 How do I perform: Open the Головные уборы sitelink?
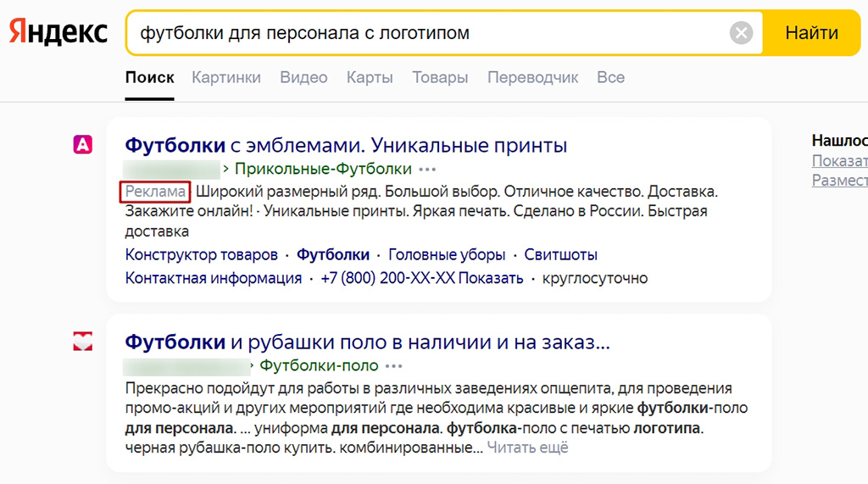[447, 255]
